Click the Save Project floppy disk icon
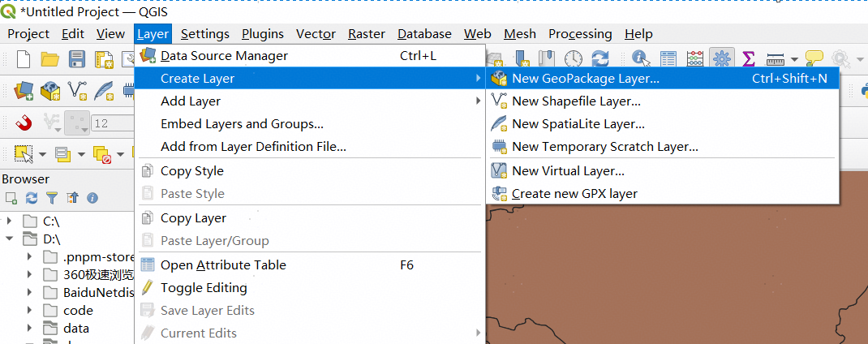 [76, 58]
